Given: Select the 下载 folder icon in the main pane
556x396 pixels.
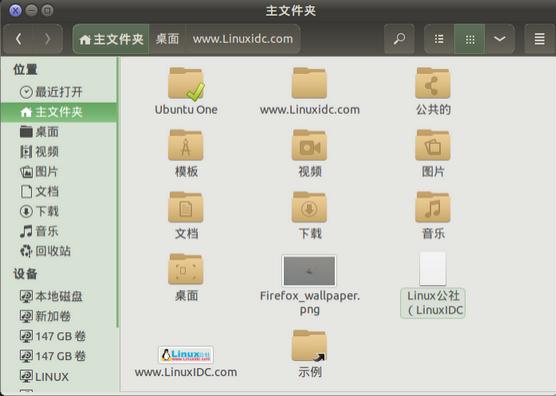Looking at the screenshot, I should [x=309, y=207].
